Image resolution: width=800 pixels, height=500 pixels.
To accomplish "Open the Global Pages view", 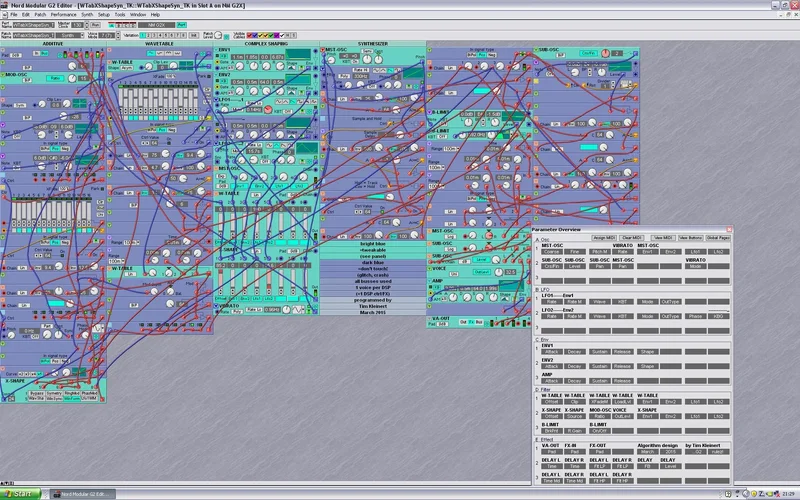I will coord(717,237).
